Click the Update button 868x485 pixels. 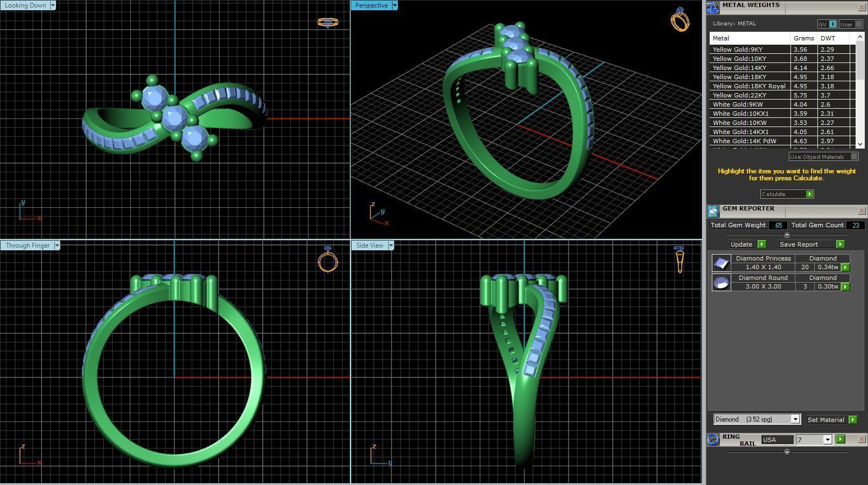click(741, 244)
